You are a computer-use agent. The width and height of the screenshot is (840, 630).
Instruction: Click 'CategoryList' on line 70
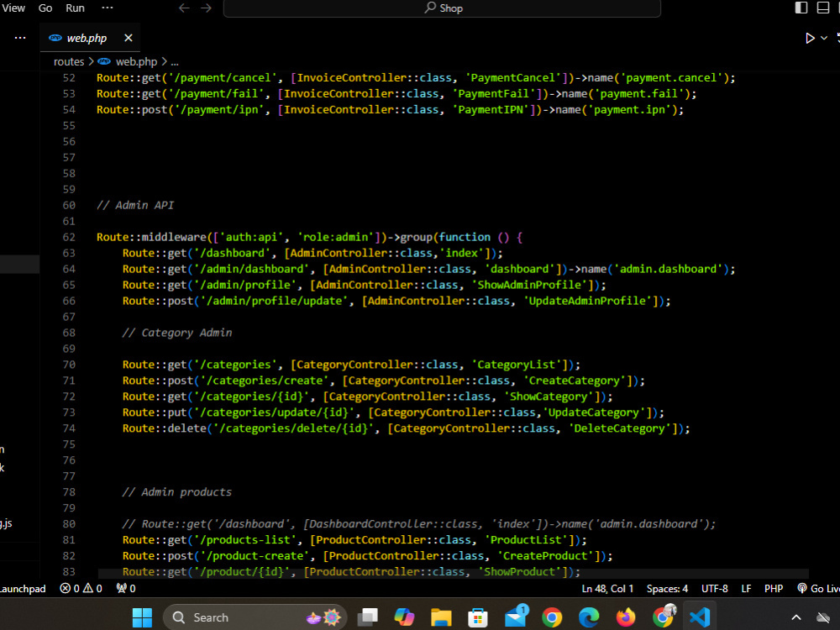(517, 365)
